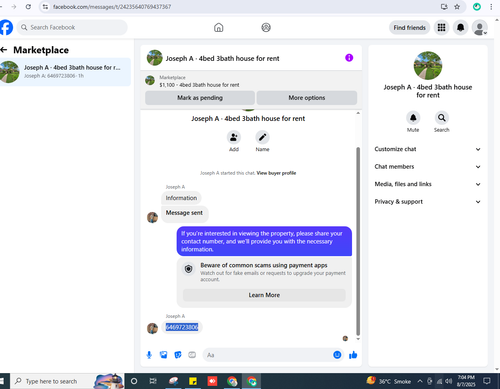500x389 pixels.
Task: Click the Name edit pencil icon
Action: pyautogui.click(x=262, y=137)
